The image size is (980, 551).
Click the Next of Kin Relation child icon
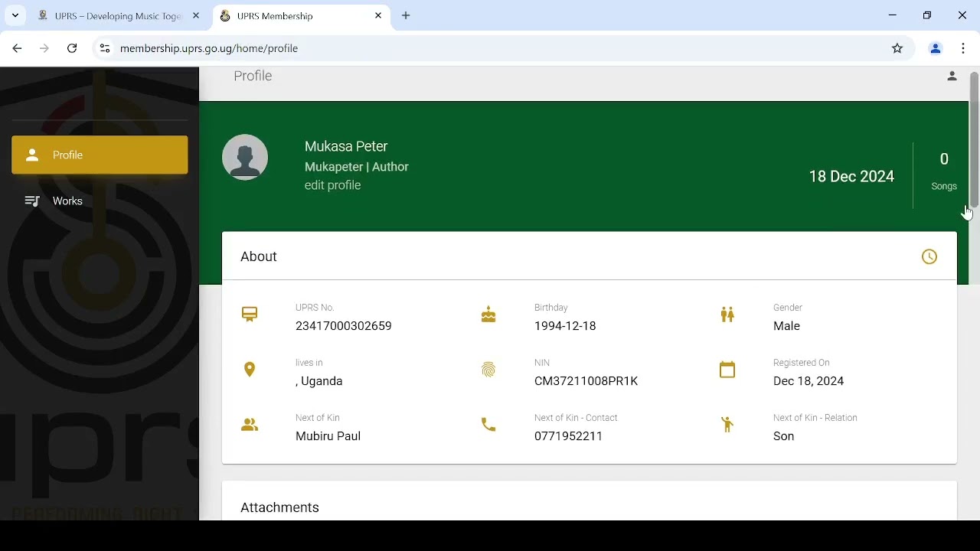(x=727, y=425)
